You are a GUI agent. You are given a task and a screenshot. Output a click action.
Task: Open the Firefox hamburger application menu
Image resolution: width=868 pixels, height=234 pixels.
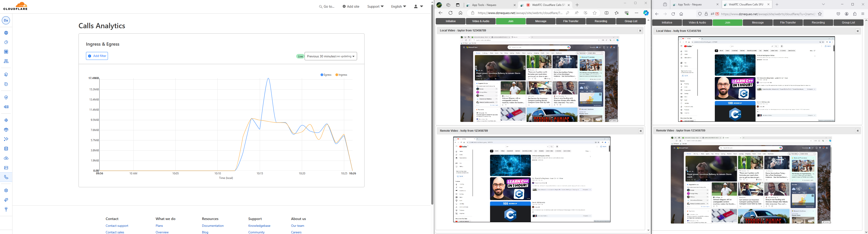863,14
